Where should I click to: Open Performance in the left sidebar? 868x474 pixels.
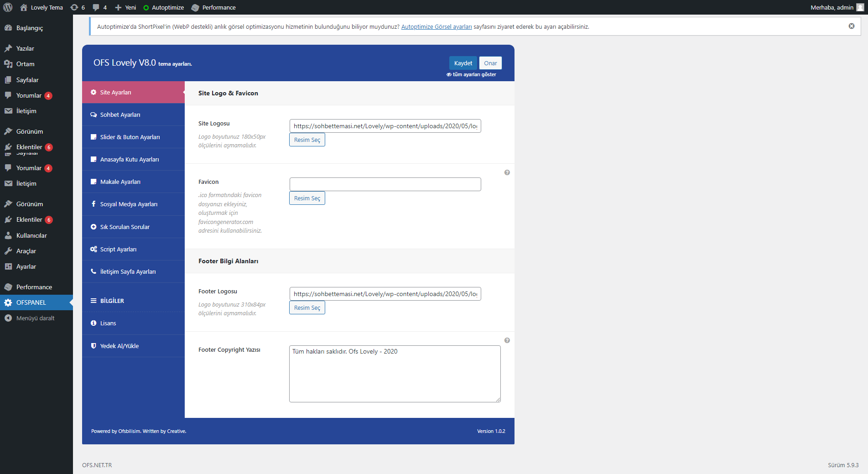36,287
